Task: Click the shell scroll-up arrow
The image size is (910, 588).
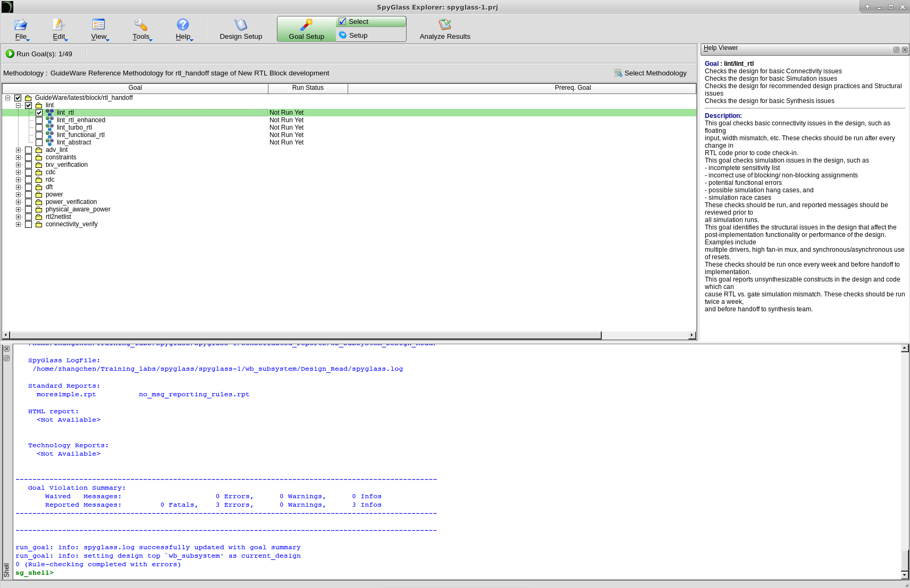Action: 905,348
